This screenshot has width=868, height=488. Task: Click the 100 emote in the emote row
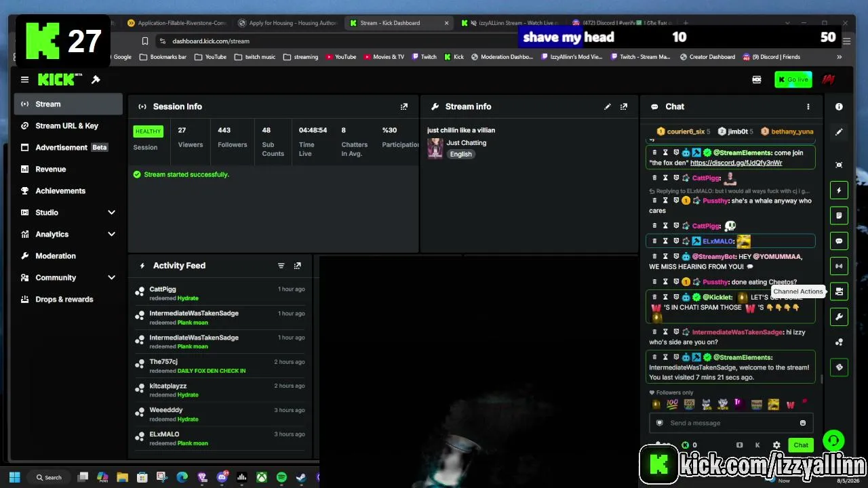point(672,404)
